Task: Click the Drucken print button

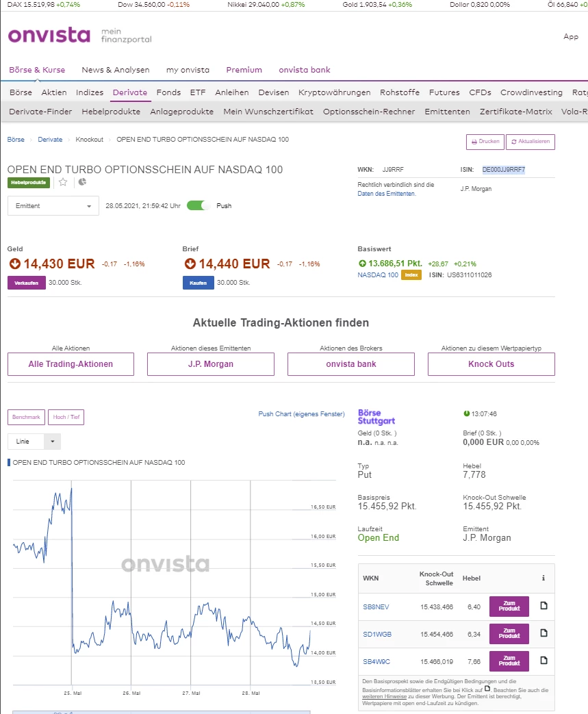Action: (485, 142)
